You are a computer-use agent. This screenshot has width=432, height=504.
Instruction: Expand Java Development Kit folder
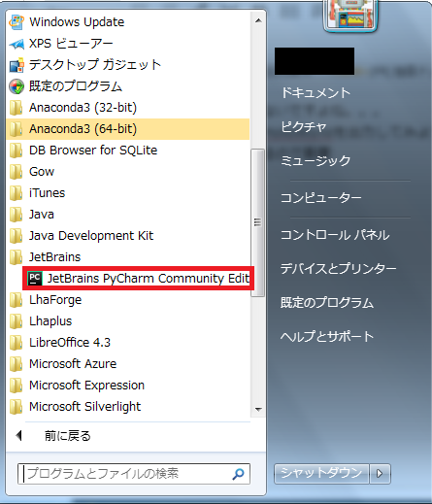128,236
